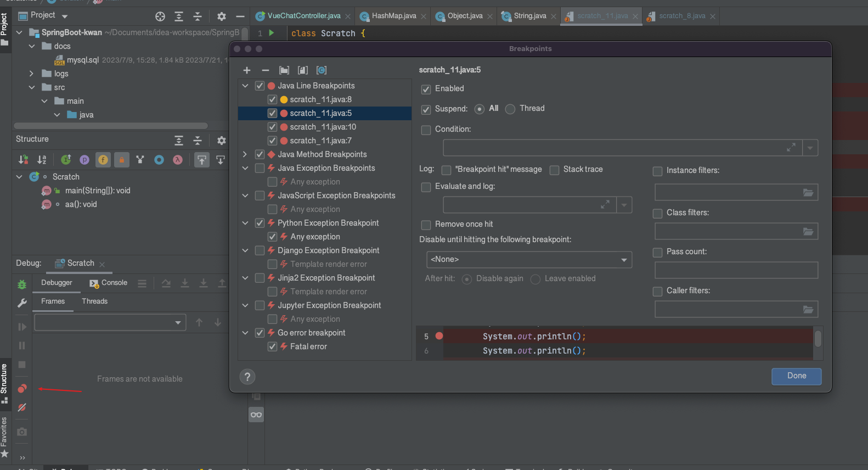Open Project panel settings gear icon

[x=222, y=16]
